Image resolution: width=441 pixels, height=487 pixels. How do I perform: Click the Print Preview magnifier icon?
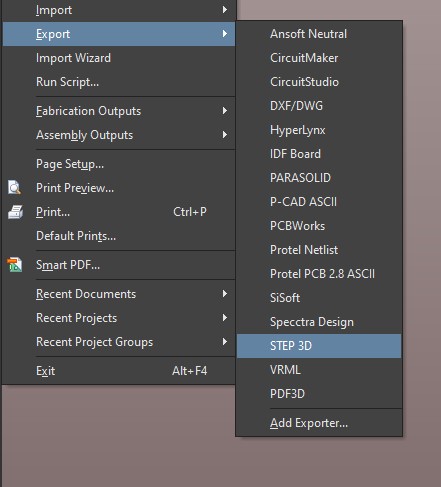click(14, 188)
